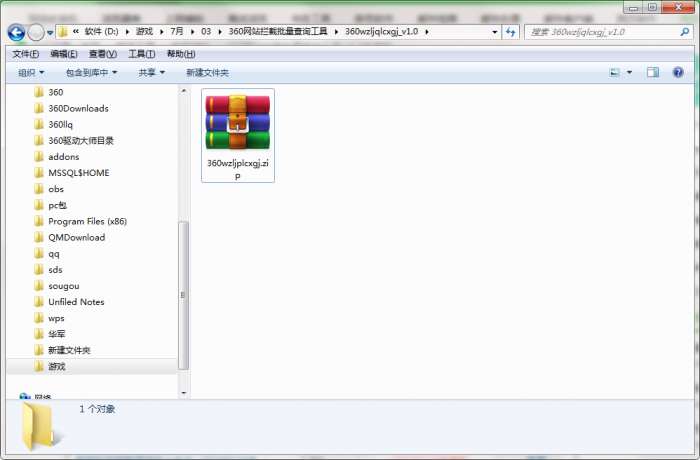
Task: Select the Program Files (x86) folder
Action: tap(81, 221)
